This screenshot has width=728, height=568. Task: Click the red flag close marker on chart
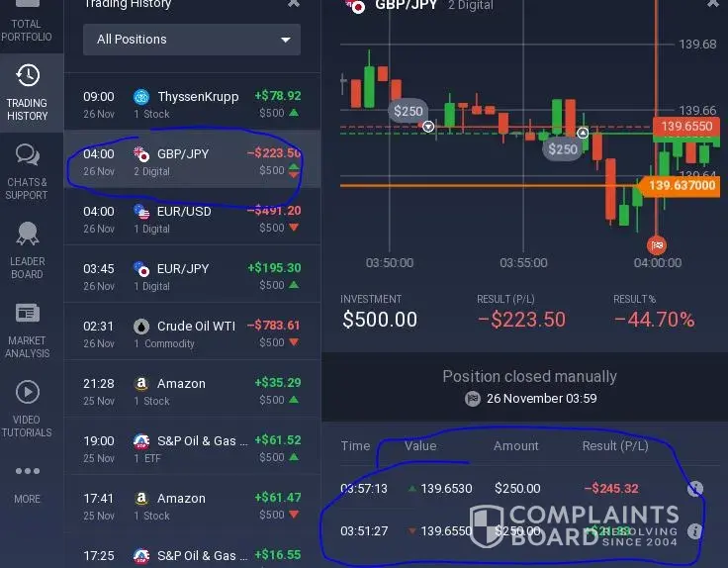pyautogui.click(x=657, y=245)
